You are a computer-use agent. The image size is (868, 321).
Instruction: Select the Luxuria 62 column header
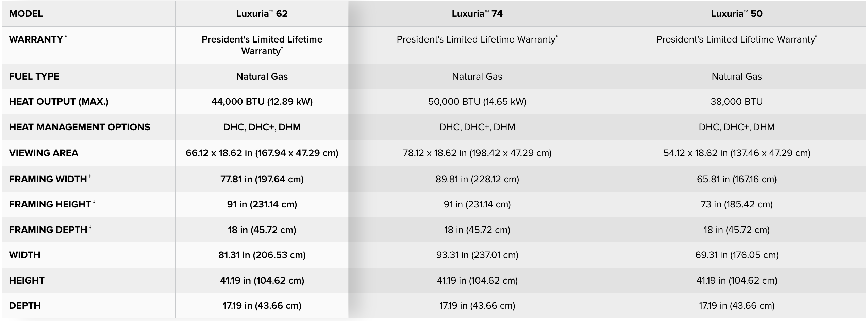pyautogui.click(x=262, y=14)
